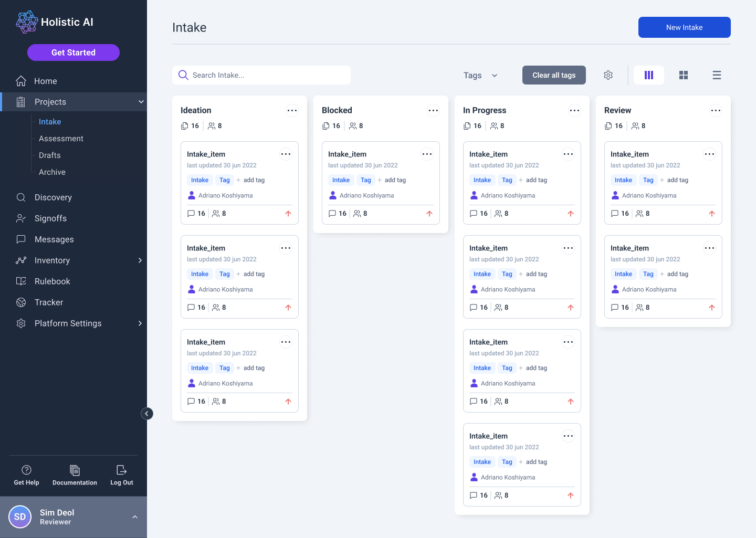The image size is (756, 538).
Task: Expand the Platform Settings submenu
Action: click(140, 323)
